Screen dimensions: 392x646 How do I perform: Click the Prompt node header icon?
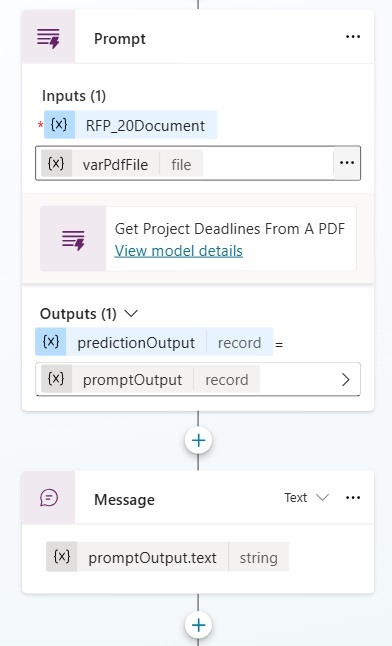[48, 38]
